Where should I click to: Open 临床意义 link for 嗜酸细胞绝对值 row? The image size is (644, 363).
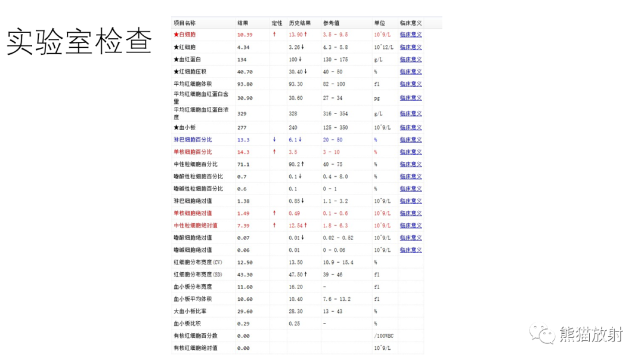411,238
